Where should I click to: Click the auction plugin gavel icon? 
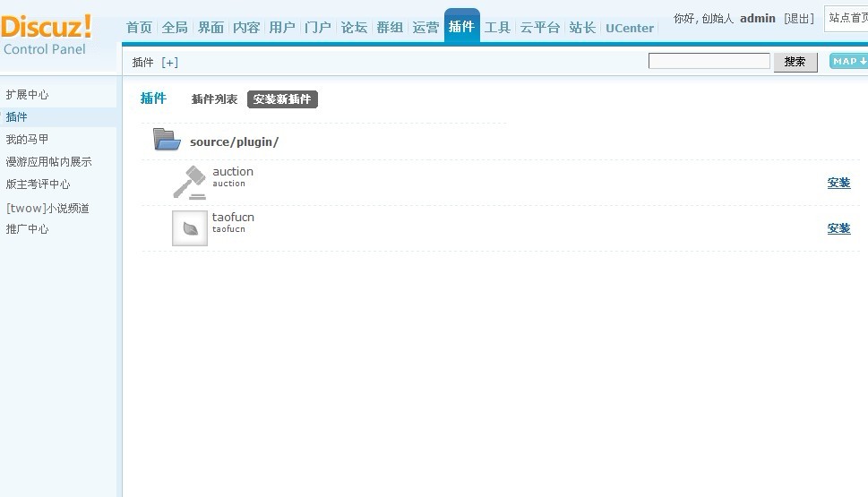tap(189, 182)
